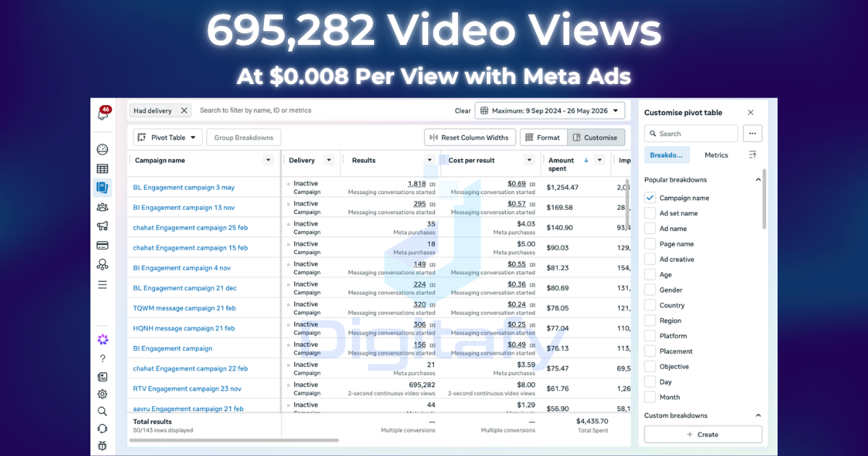868x456 pixels.
Task: Select the Customise view button
Action: pos(596,138)
